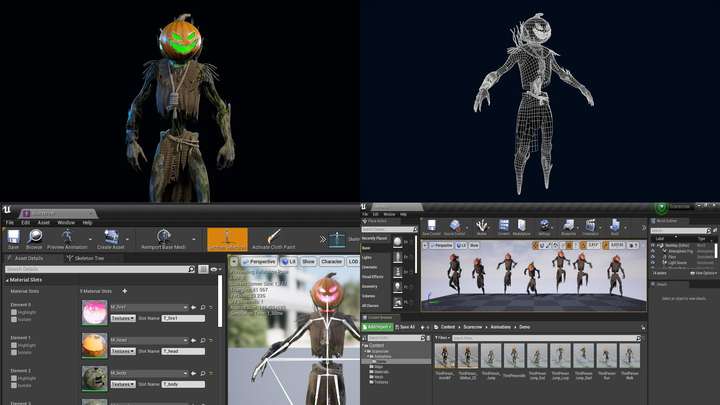
Task: Add a new material slot with plus icon
Action: pyautogui.click(x=124, y=291)
